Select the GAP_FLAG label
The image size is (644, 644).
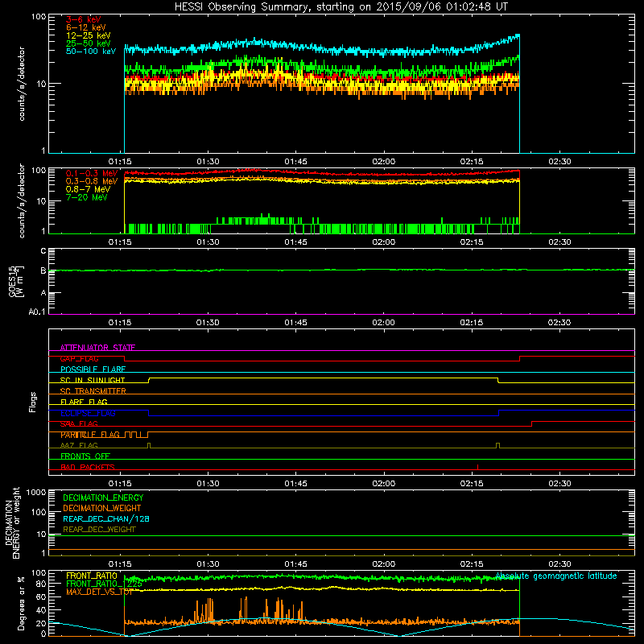tap(79, 358)
